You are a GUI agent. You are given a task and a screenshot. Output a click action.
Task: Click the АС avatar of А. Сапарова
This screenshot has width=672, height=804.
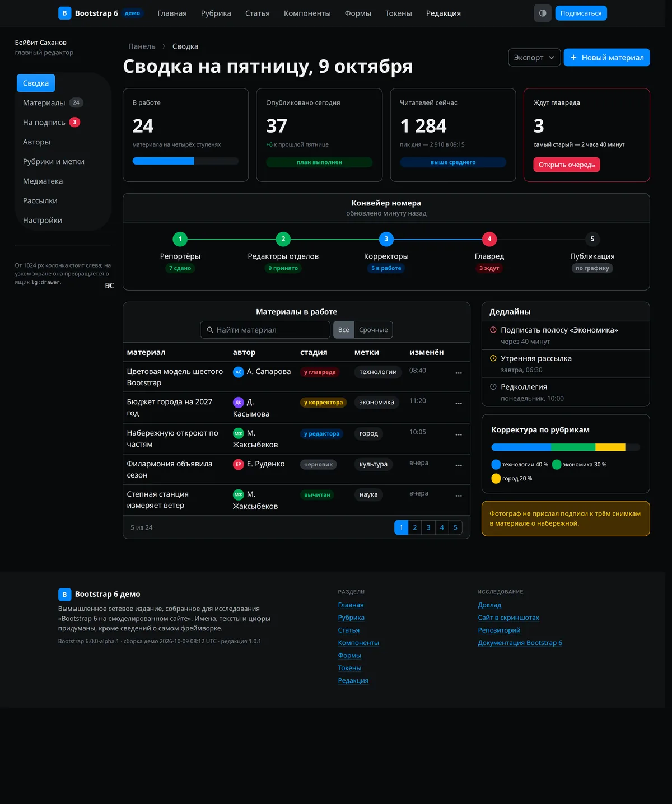click(239, 372)
